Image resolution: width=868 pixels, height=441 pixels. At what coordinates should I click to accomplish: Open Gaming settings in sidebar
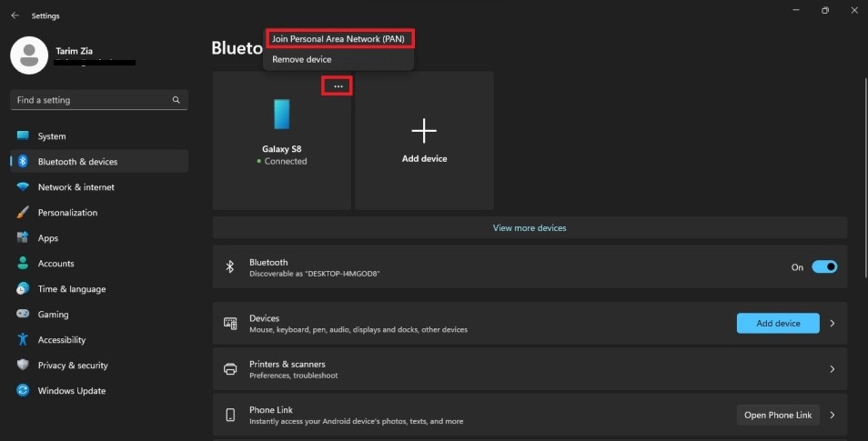pos(53,315)
